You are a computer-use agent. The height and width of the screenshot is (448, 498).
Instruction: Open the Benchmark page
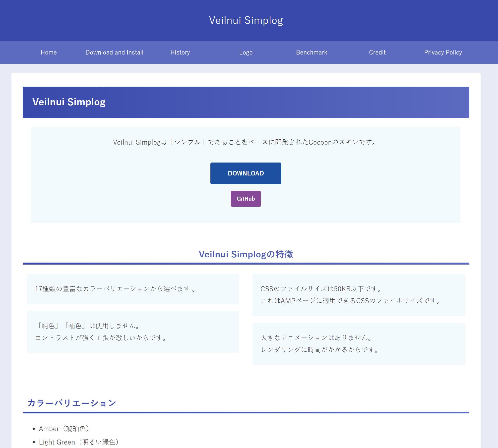(312, 53)
